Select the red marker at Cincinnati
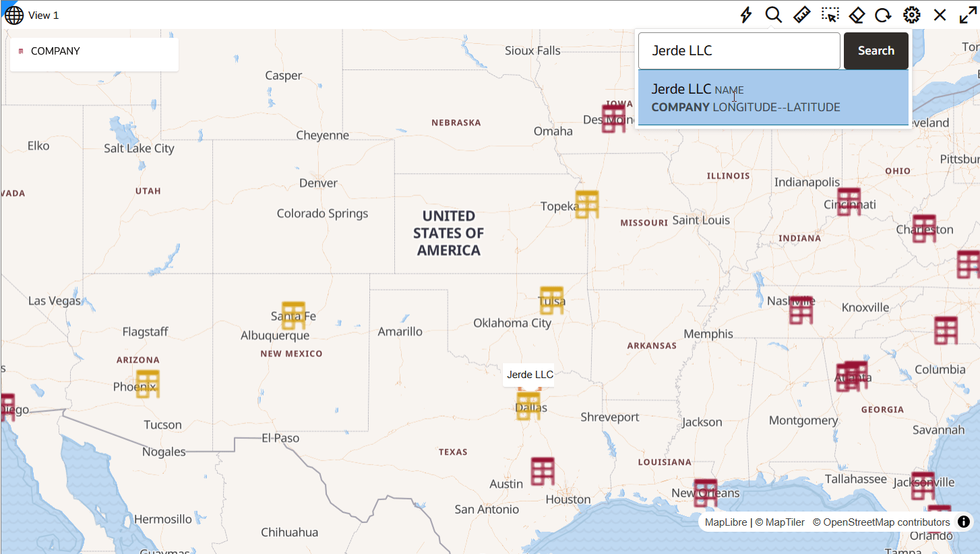Screen dimensions: 980x554 pos(849,202)
